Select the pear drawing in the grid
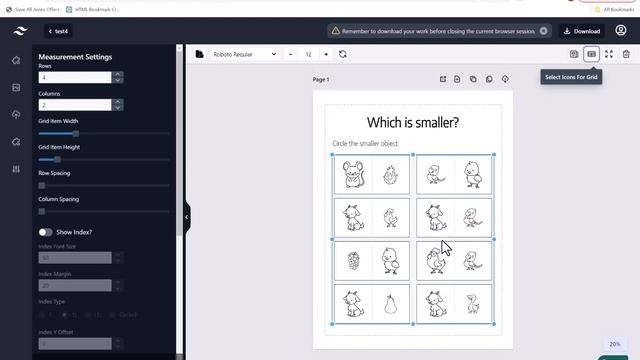Viewport: 640px width, 360px height. click(391, 304)
